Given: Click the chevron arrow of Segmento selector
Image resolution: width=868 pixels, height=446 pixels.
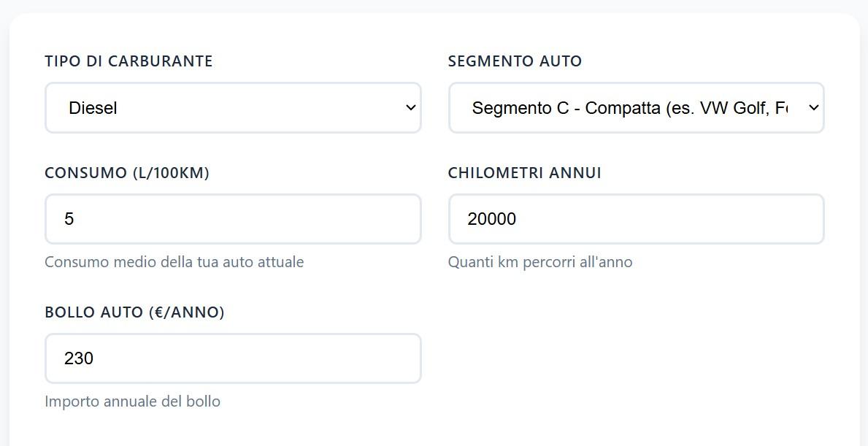Looking at the screenshot, I should [x=814, y=108].
